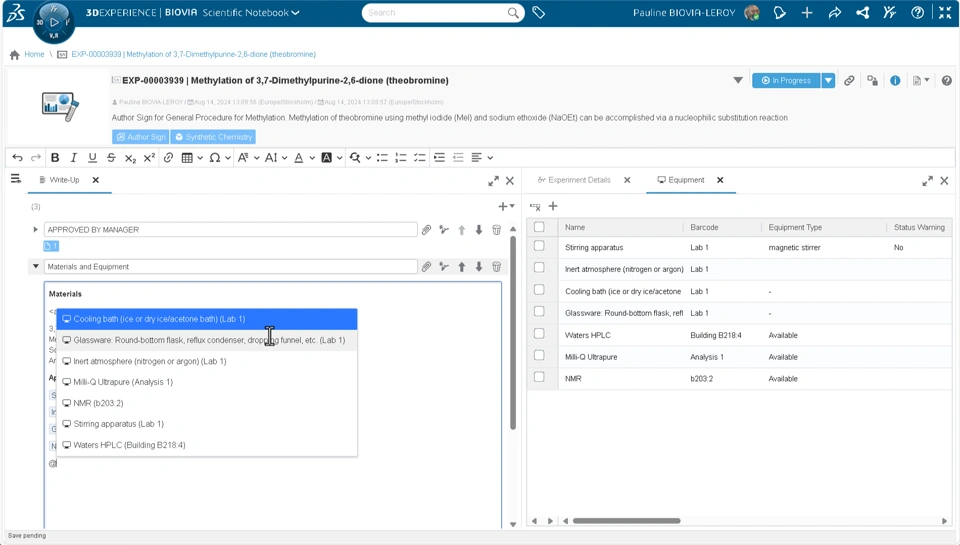Open the blue information icon
This screenshot has width=960, height=545.
click(895, 80)
